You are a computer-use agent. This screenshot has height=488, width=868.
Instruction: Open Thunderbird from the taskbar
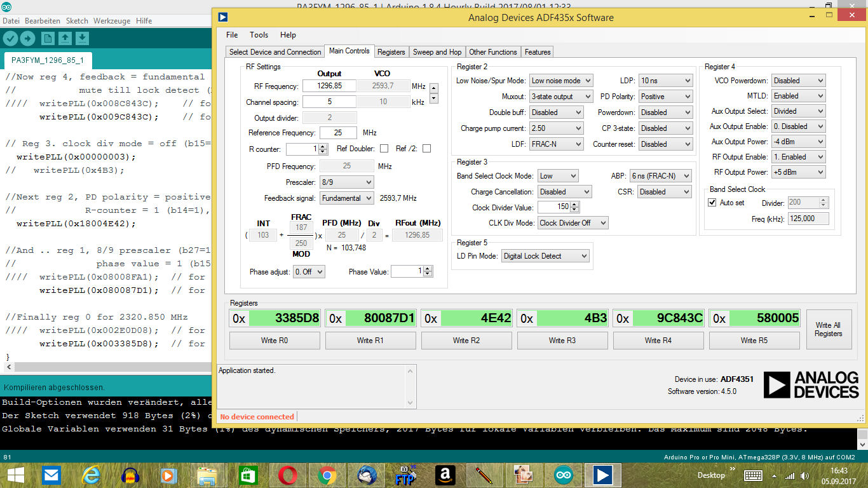[367, 475]
